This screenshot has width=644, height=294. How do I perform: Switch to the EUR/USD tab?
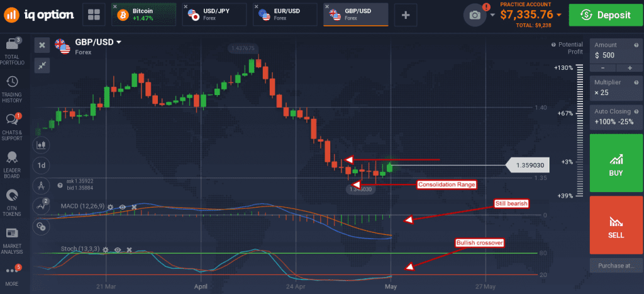point(285,15)
